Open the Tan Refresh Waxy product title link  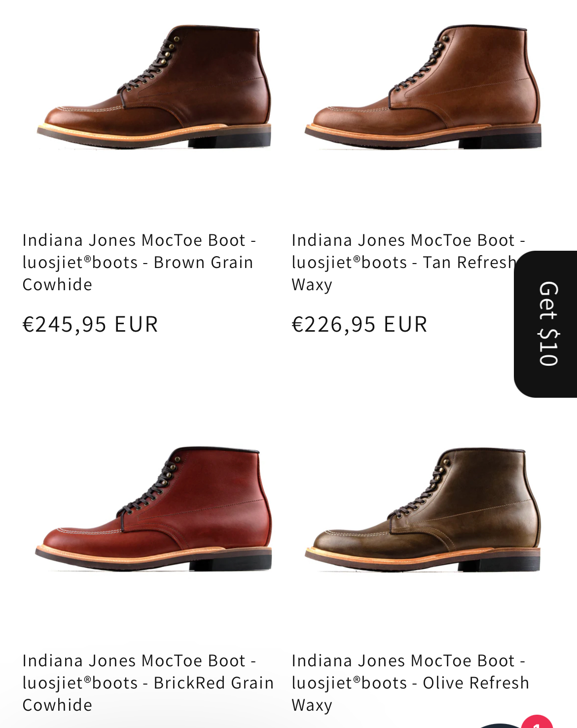click(408, 262)
